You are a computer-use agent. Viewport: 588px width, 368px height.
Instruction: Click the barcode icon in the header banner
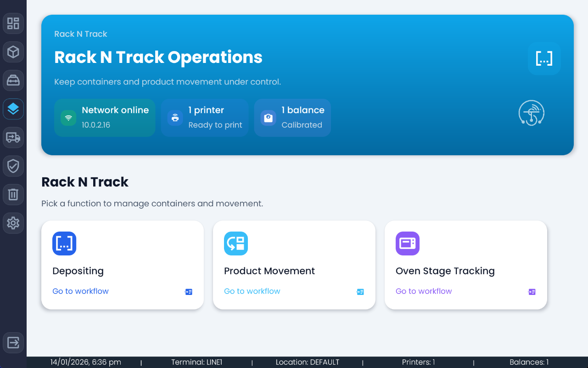point(544,58)
